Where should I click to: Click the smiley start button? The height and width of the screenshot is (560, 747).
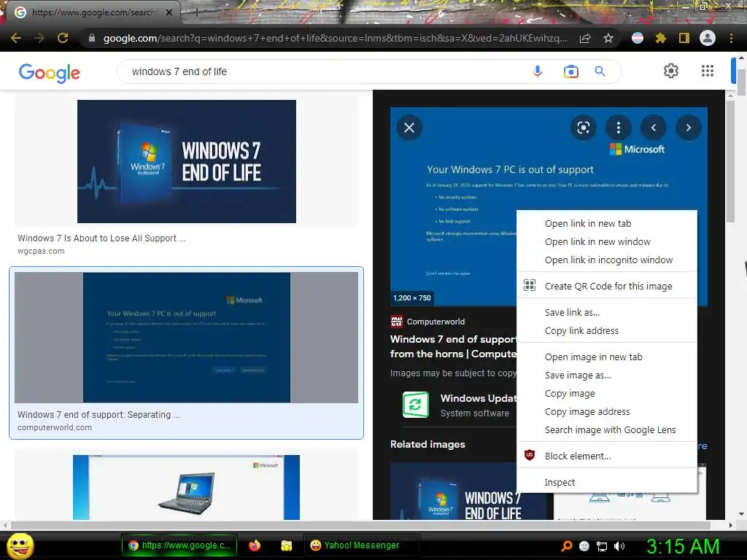20,546
